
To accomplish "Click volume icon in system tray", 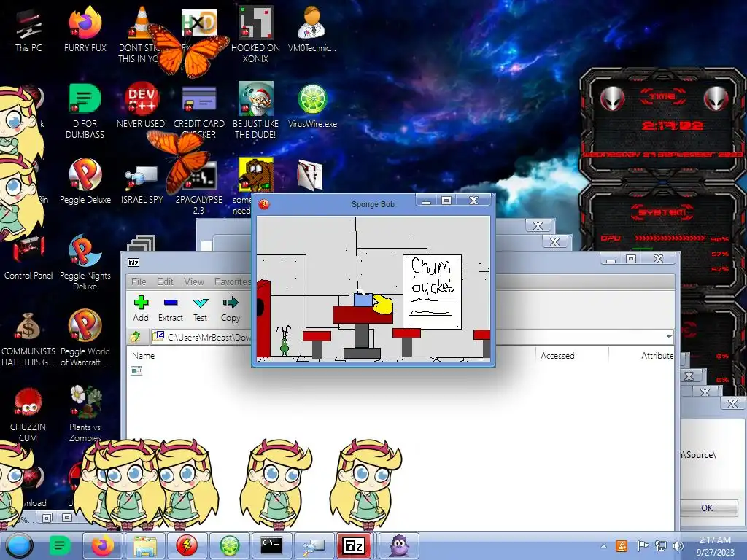I will [x=678, y=545].
